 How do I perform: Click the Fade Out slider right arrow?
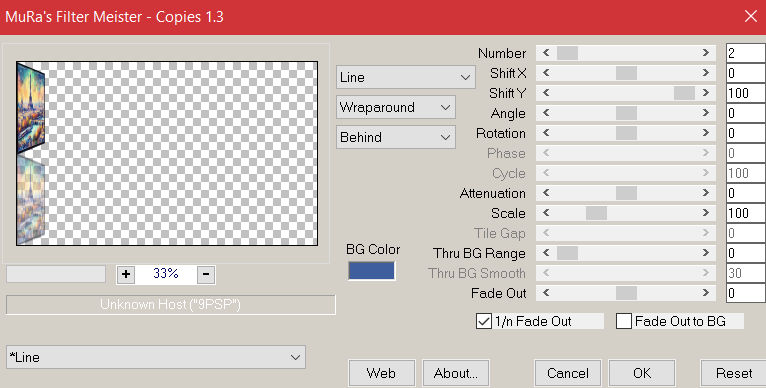click(x=705, y=293)
